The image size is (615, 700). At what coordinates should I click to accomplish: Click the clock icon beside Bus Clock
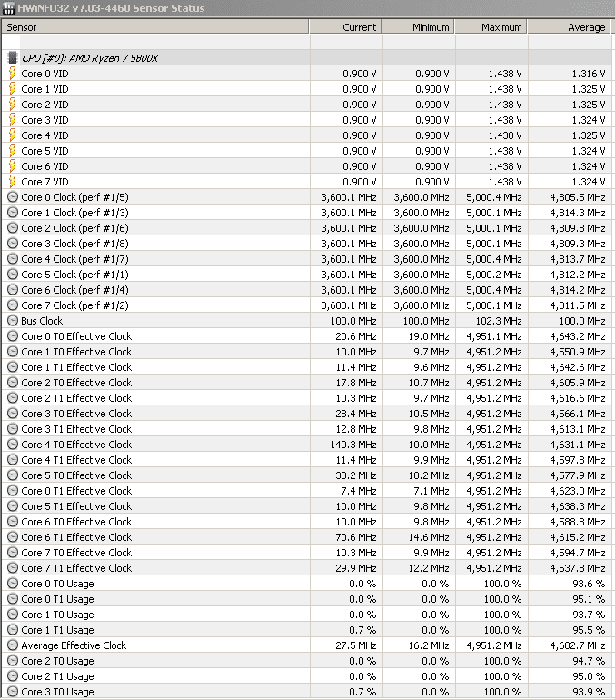pyautogui.click(x=13, y=321)
